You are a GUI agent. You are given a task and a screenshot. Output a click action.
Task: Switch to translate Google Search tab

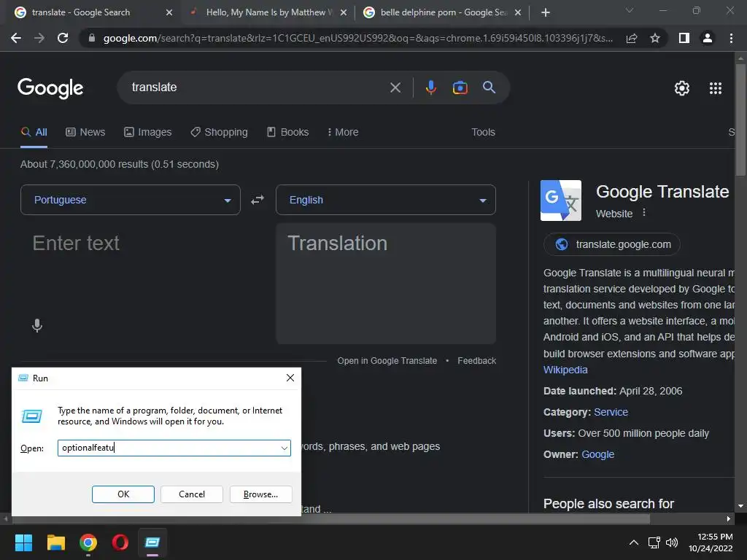[x=90, y=12]
